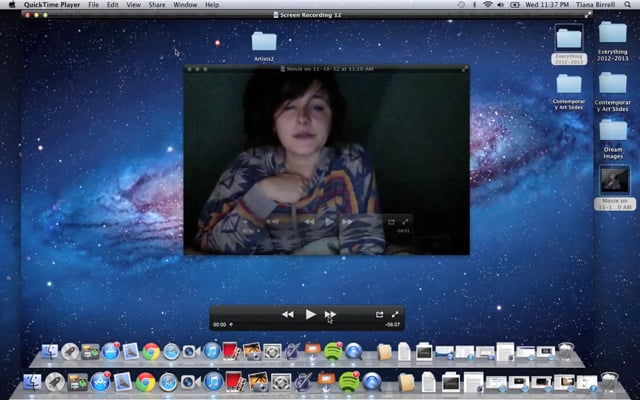
Task: Launch Keynote from the live Dock
Action: pyautogui.click(x=326, y=382)
